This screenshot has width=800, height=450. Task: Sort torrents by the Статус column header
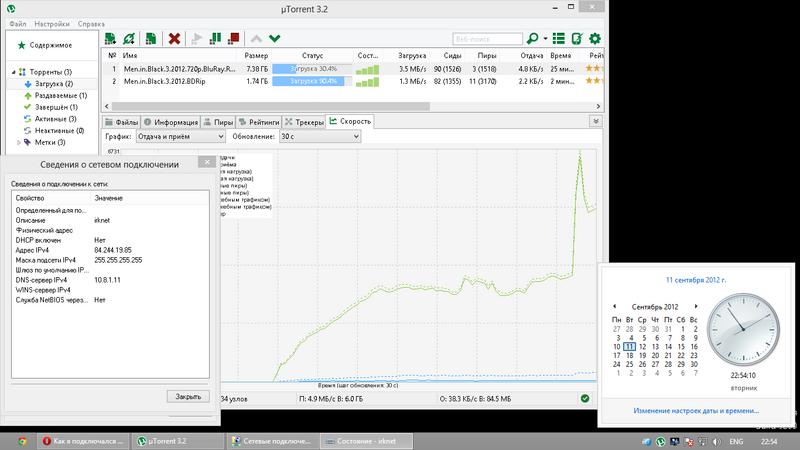[x=312, y=55]
